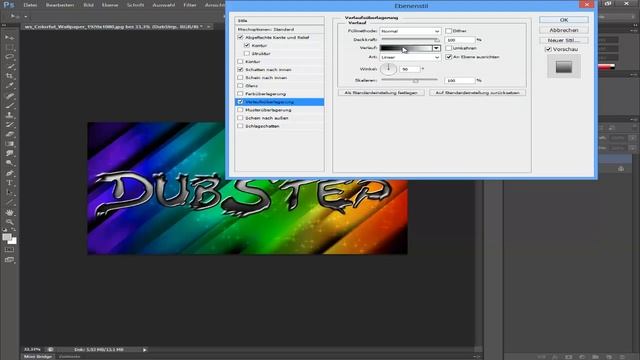Viewport: 640px width, 360px height.
Task: Click the Screen Mode icon
Action: pos(9,260)
